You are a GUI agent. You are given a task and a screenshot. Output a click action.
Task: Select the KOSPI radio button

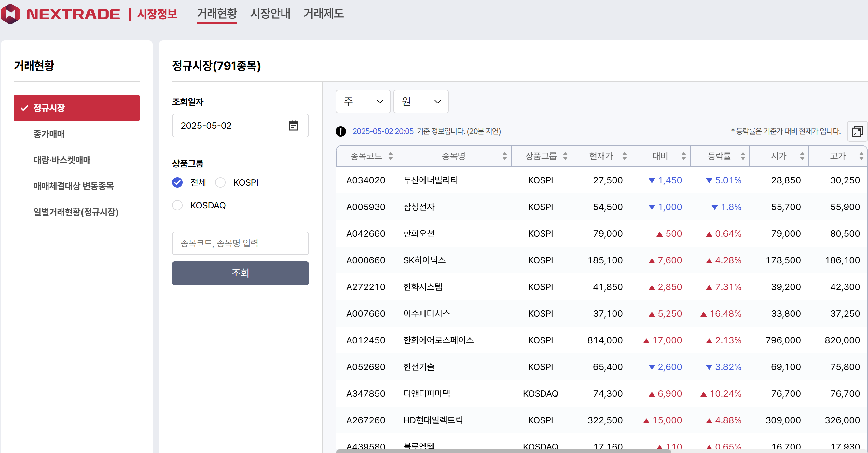click(x=220, y=182)
